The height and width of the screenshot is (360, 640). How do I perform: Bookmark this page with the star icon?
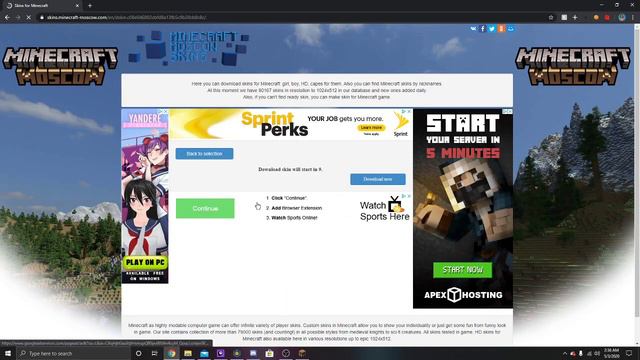[x=551, y=17]
